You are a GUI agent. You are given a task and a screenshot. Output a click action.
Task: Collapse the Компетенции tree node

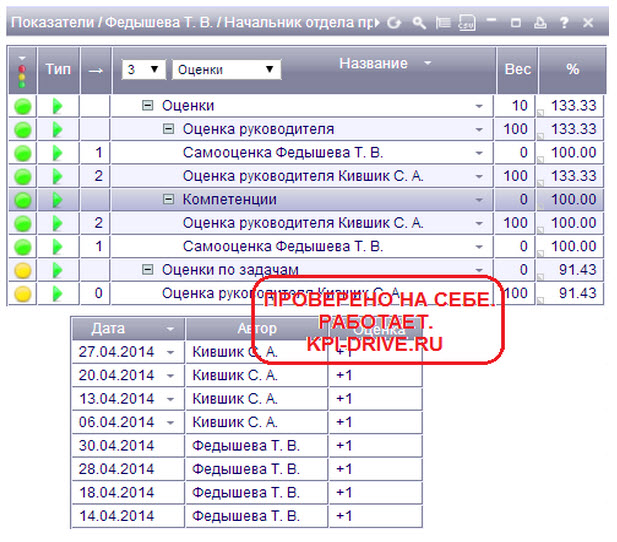168,200
